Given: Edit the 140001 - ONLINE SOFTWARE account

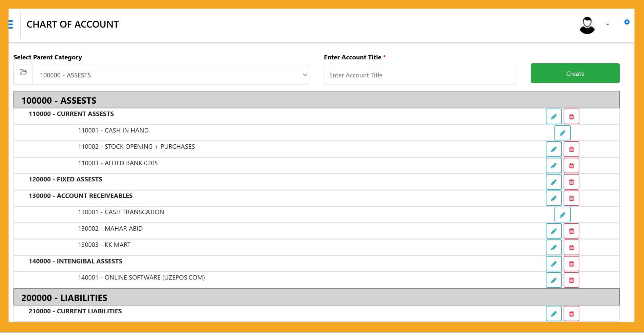Looking at the screenshot, I should click(554, 280).
